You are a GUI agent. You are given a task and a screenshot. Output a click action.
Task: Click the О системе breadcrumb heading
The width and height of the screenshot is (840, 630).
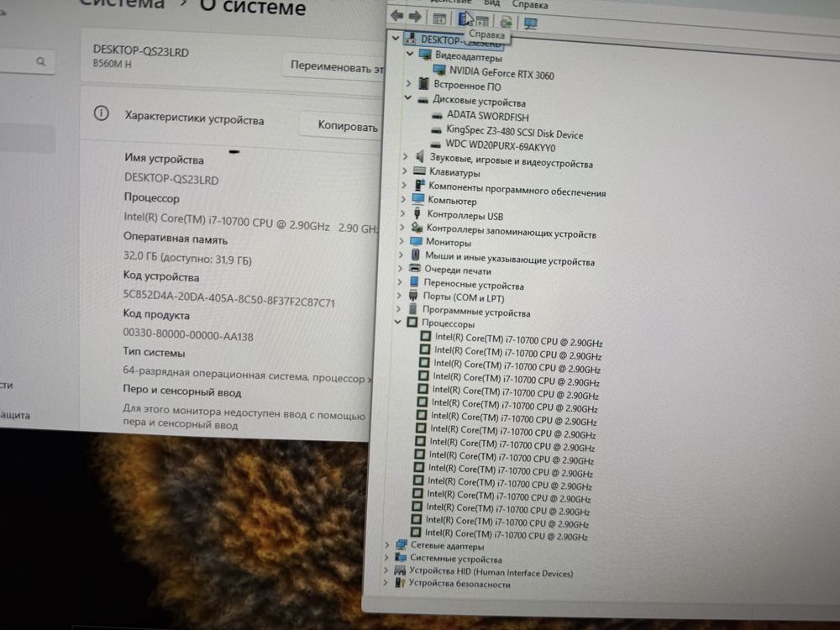pos(253,7)
